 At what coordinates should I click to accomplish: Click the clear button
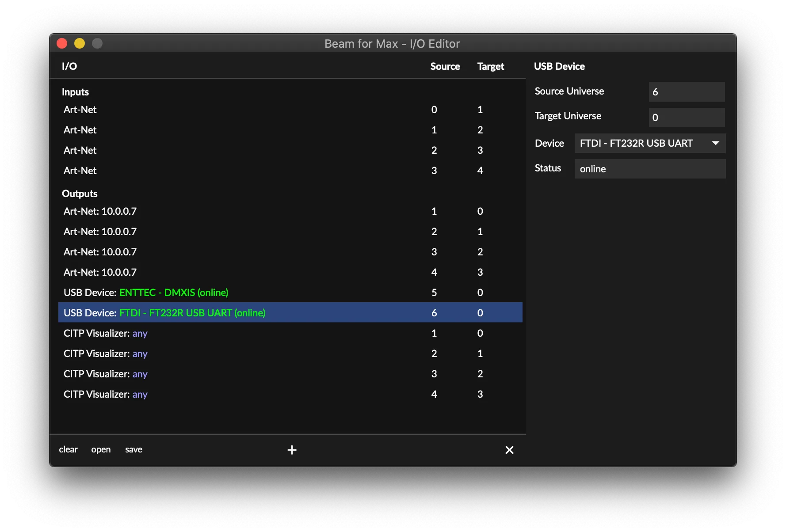pos(68,449)
